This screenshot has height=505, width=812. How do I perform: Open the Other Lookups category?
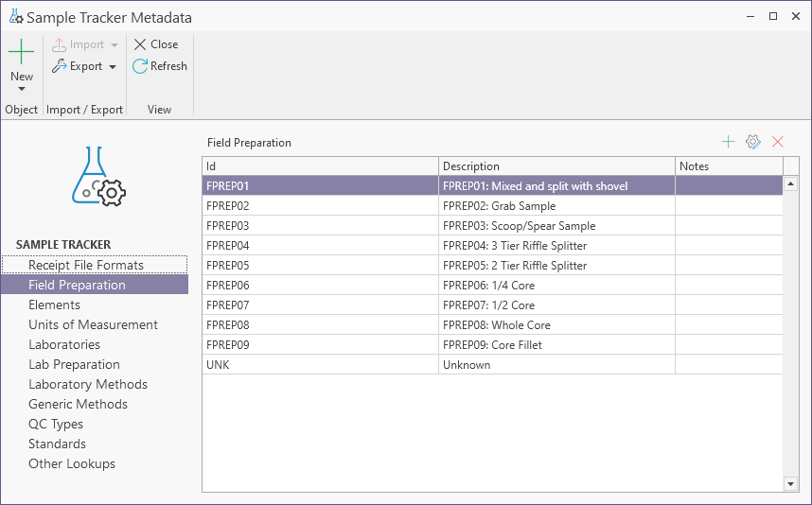72,463
